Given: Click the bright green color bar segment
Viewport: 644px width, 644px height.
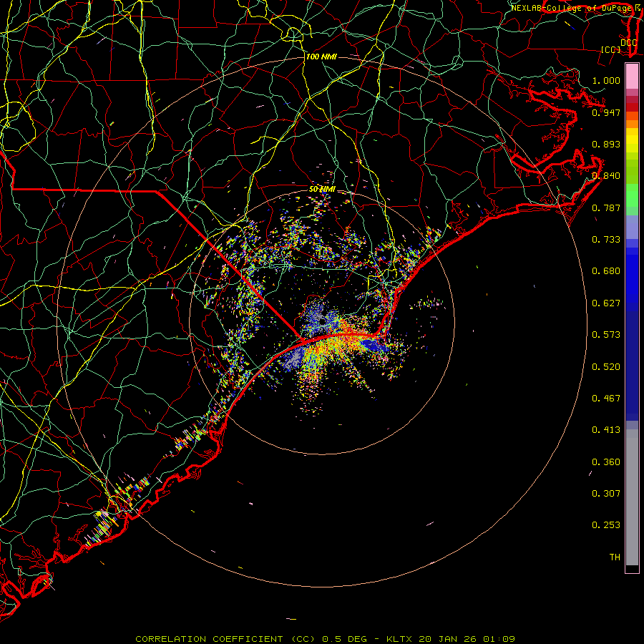Looking at the screenshot, I should click(x=632, y=195).
